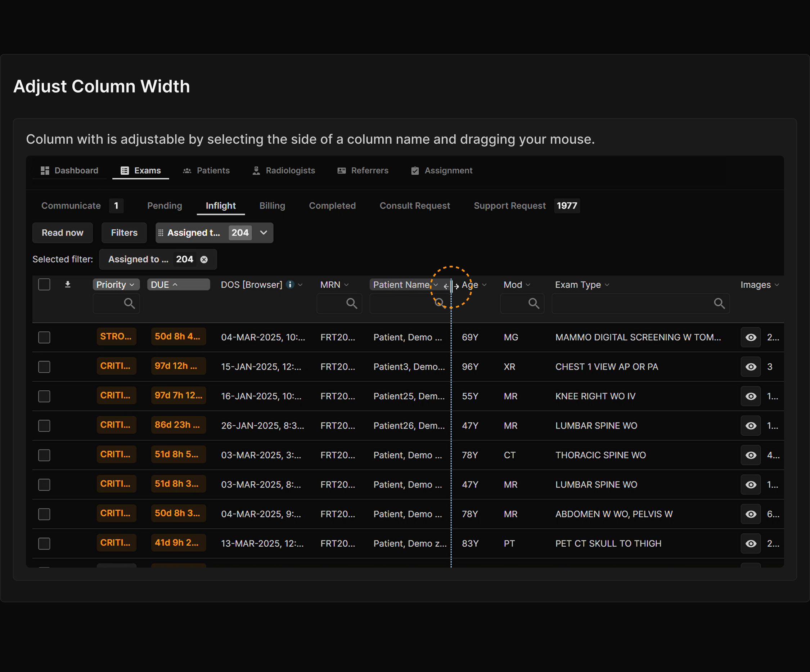Switch to the Patients tab
810x672 pixels.
coord(206,170)
